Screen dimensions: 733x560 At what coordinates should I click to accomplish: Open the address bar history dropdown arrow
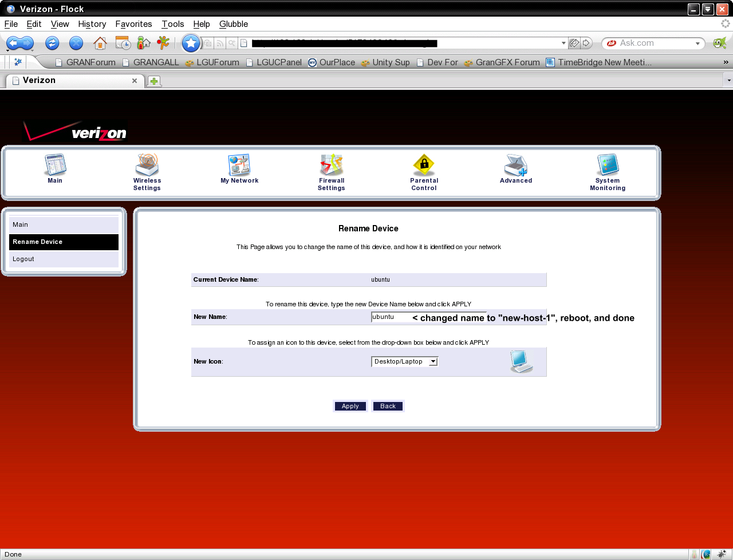pyautogui.click(x=563, y=43)
